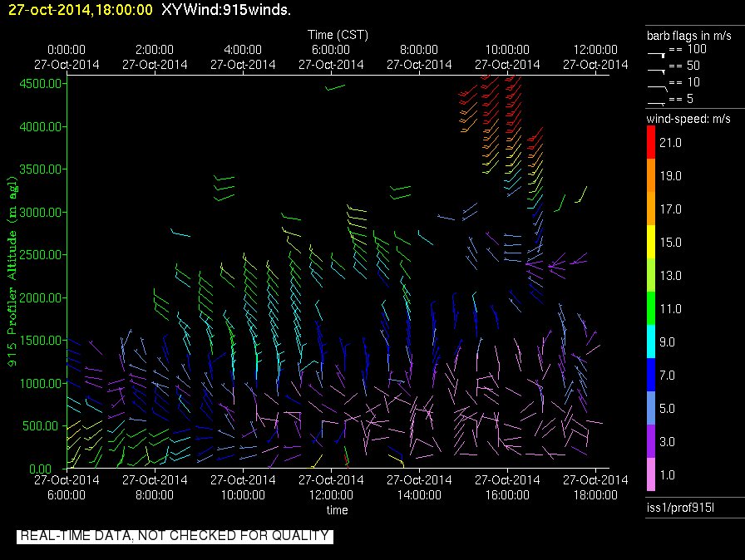Screen dimensions: 745x560
Task: Click the 17.0 wind-speed scale value
Action: [x=670, y=209]
